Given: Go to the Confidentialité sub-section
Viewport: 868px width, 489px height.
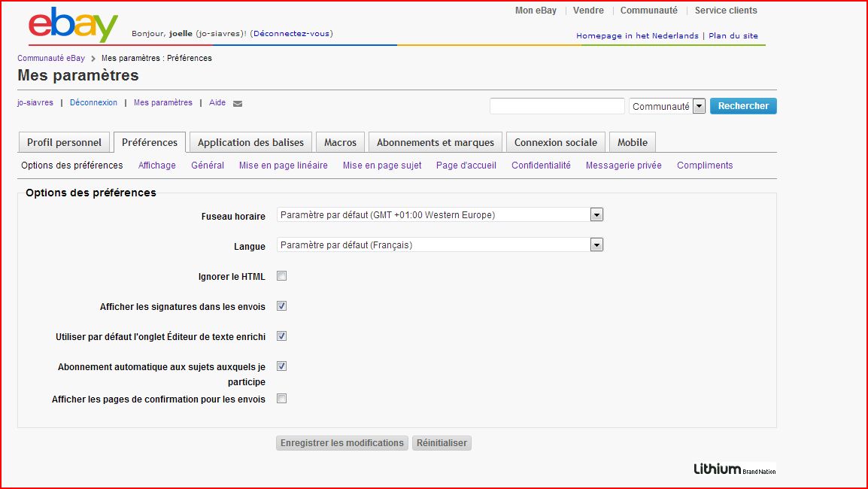Looking at the screenshot, I should point(541,166).
